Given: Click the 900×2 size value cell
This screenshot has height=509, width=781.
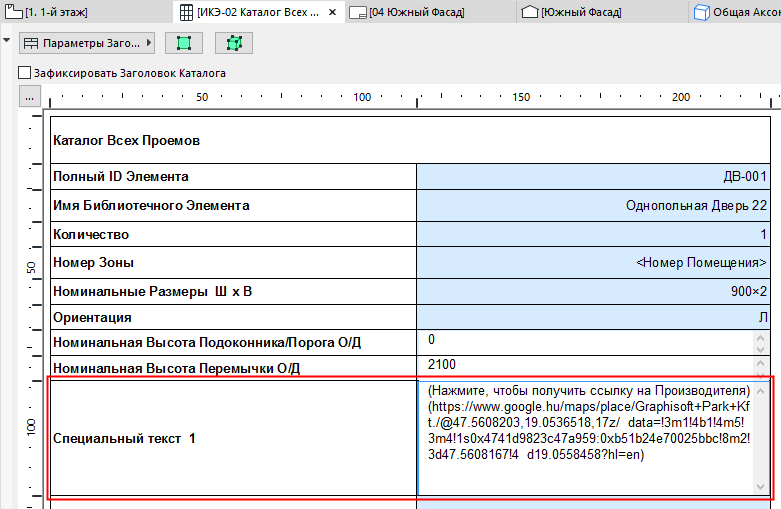Looking at the screenshot, I should tap(593, 291).
